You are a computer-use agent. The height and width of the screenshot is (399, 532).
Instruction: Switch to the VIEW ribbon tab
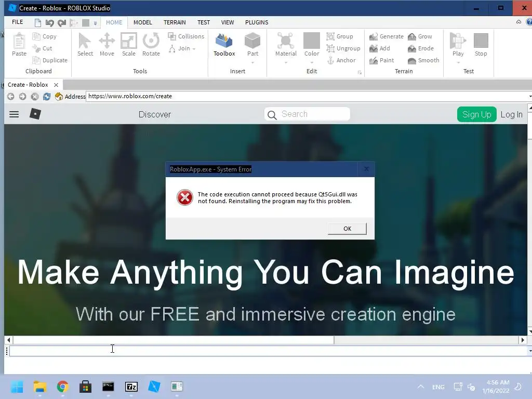pyautogui.click(x=228, y=22)
